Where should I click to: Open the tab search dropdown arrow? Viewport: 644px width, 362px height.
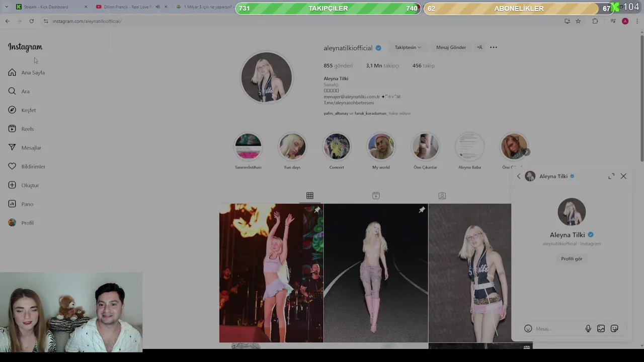click(7, 7)
